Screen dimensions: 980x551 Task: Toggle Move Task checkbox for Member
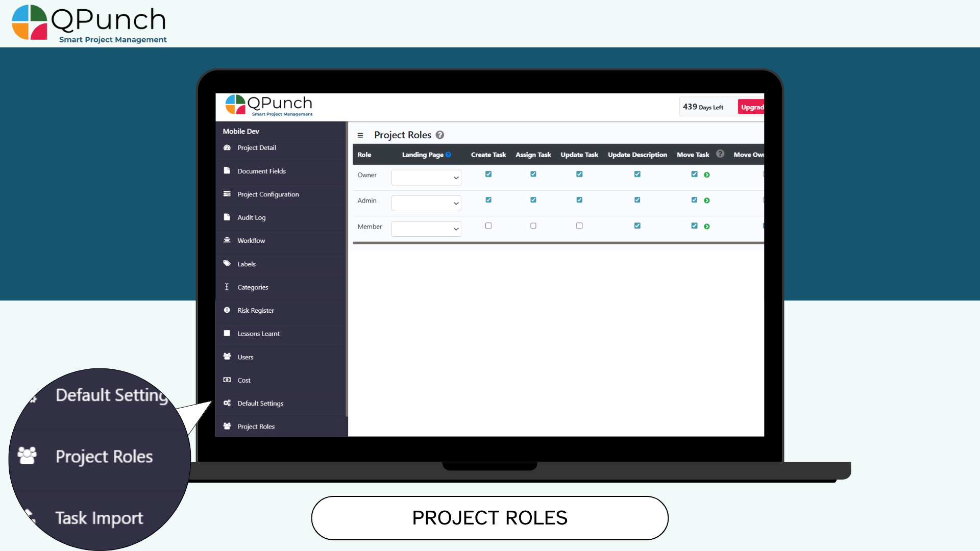pos(694,226)
